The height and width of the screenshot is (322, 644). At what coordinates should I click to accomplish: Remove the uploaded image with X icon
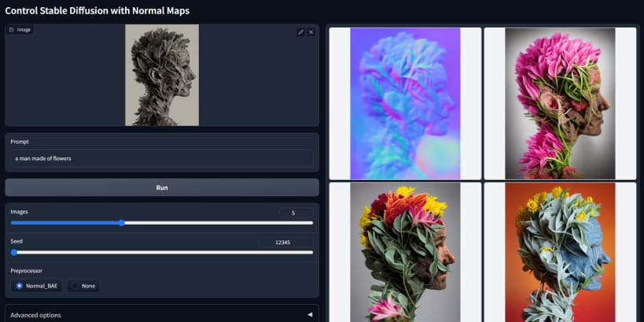point(311,32)
